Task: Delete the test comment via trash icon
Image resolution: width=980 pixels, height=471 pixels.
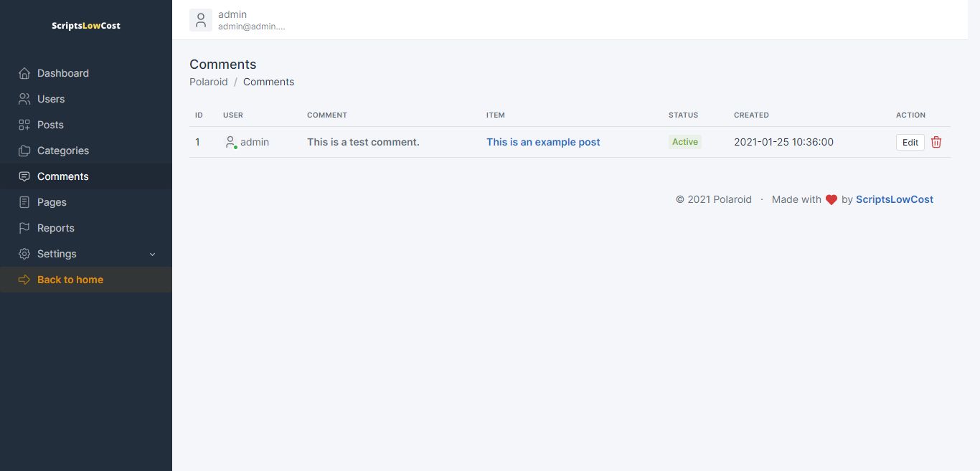Action: tap(936, 142)
